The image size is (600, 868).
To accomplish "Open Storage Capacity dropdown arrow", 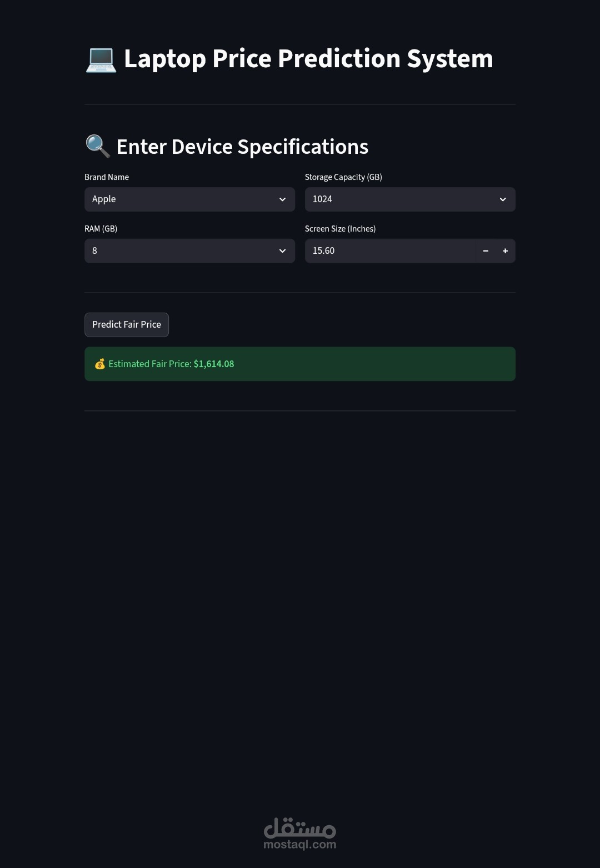I will (x=503, y=199).
